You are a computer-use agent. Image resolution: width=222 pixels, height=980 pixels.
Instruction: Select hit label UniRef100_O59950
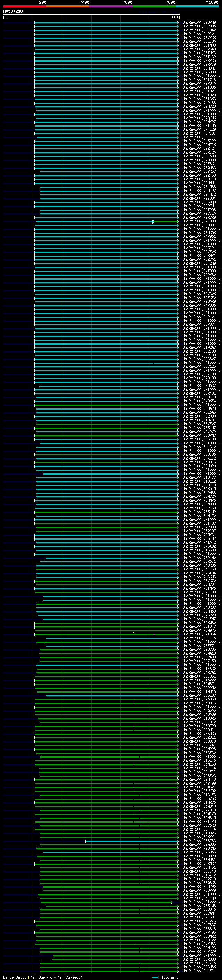click(x=199, y=688)
